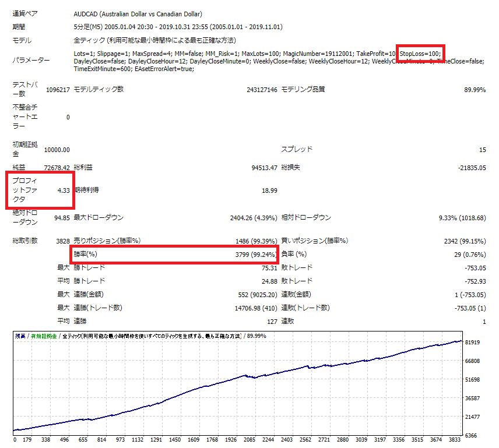Click the chart x-axis label 179
499x448 pixels.
coord(27,439)
